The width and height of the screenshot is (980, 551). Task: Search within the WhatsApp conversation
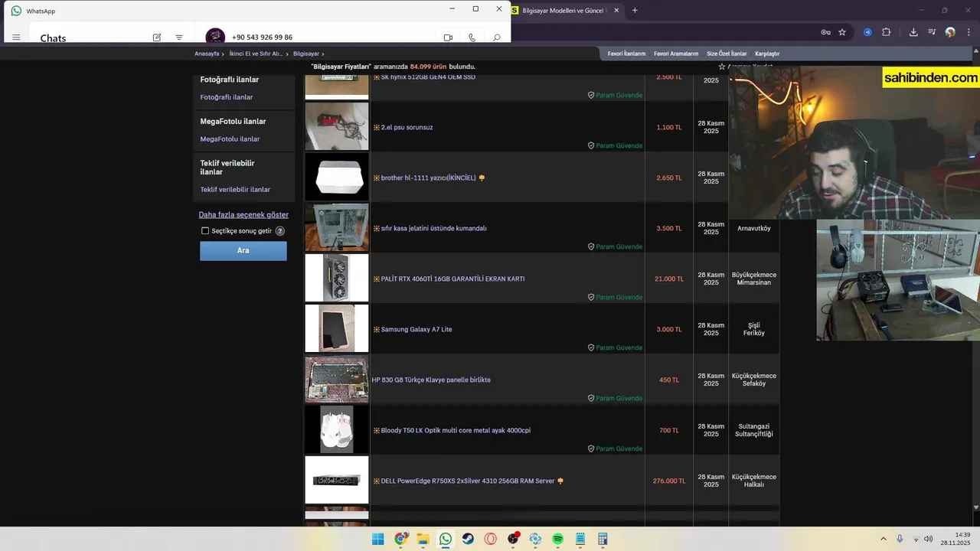point(497,37)
